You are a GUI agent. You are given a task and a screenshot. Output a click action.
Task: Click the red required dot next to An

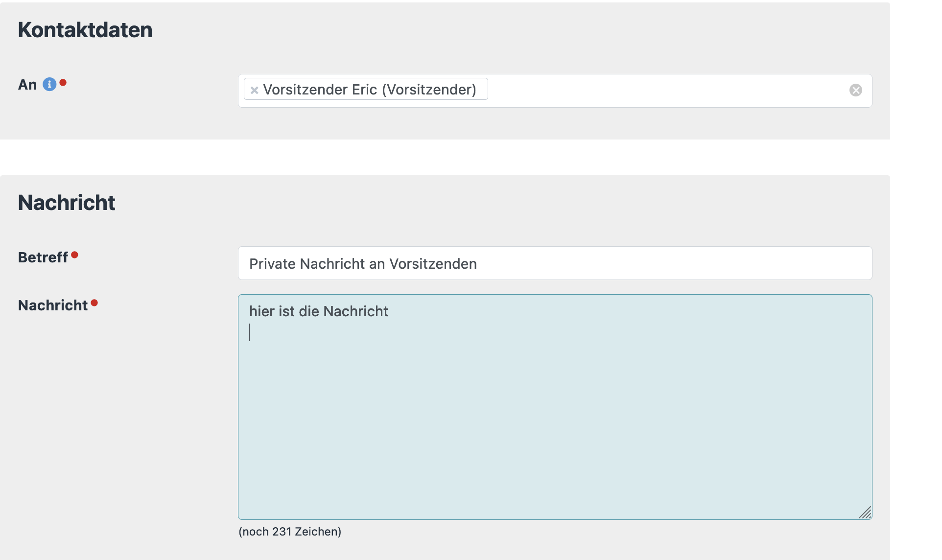(x=63, y=83)
